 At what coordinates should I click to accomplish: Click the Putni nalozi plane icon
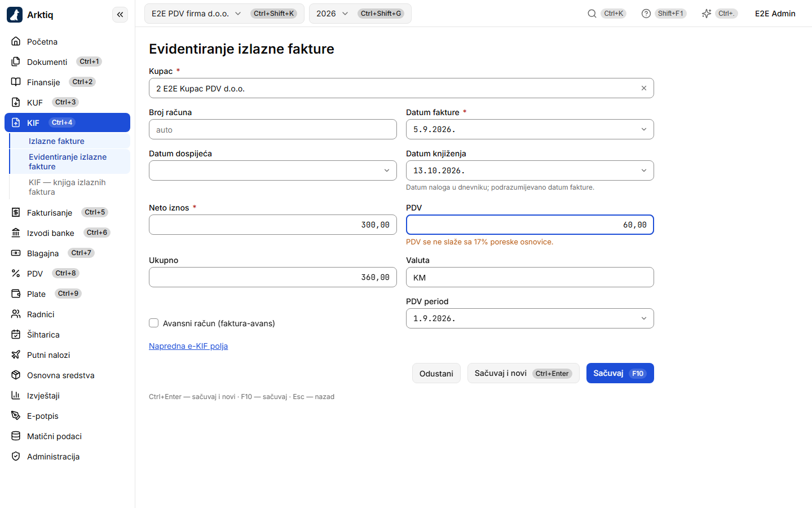coord(16,354)
